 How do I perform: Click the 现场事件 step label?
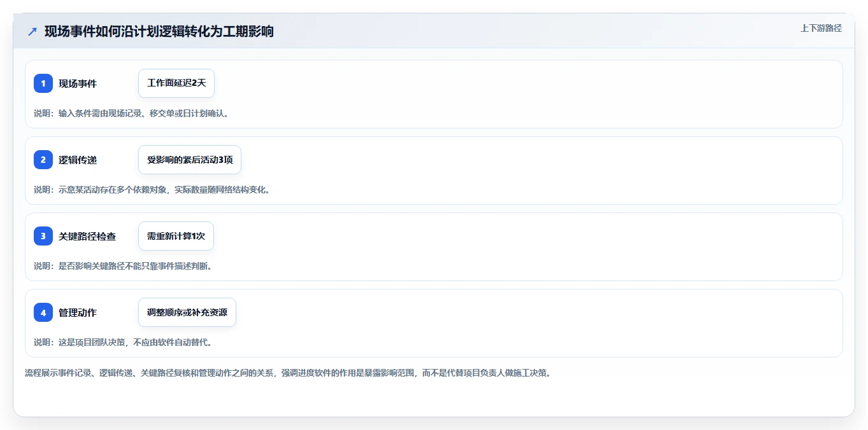pyautogui.click(x=78, y=83)
